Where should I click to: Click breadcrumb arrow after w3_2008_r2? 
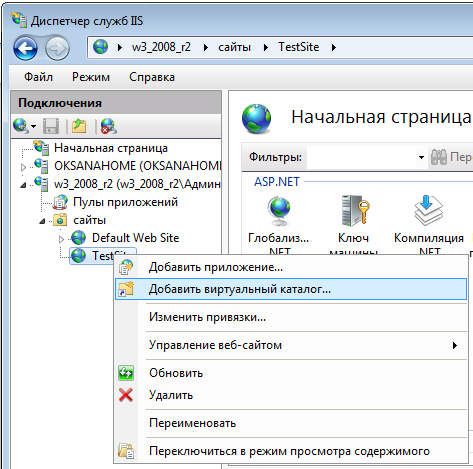[206, 48]
